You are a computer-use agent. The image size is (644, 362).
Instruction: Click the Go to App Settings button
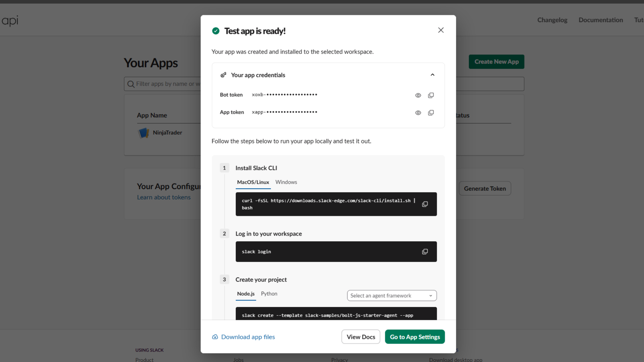(x=415, y=337)
